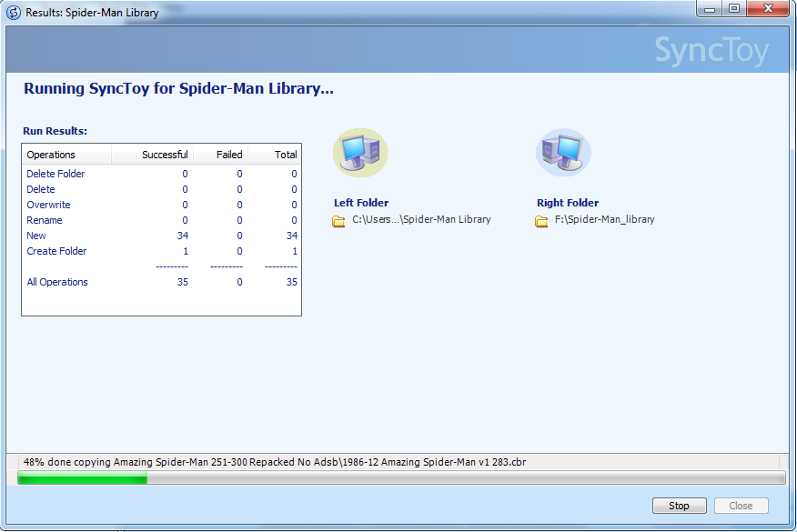Screen dimensions: 797x532
Task: Click the SyncToy title bar app icon
Action: pos(14,12)
